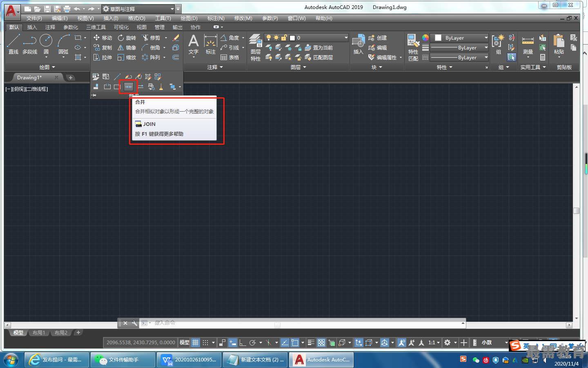Choose the Mirror (镜像) command

click(x=127, y=47)
